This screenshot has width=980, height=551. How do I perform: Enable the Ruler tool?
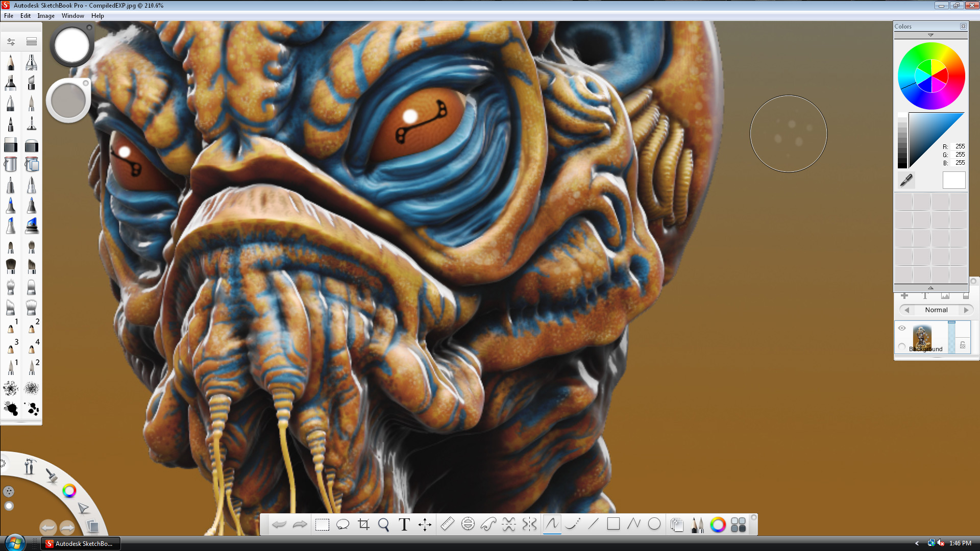pyautogui.click(x=447, y=524)
